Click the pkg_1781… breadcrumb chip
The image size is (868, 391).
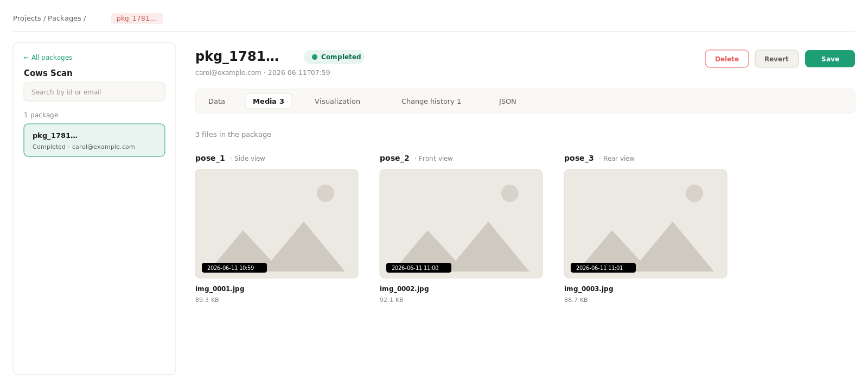point(137,18)
